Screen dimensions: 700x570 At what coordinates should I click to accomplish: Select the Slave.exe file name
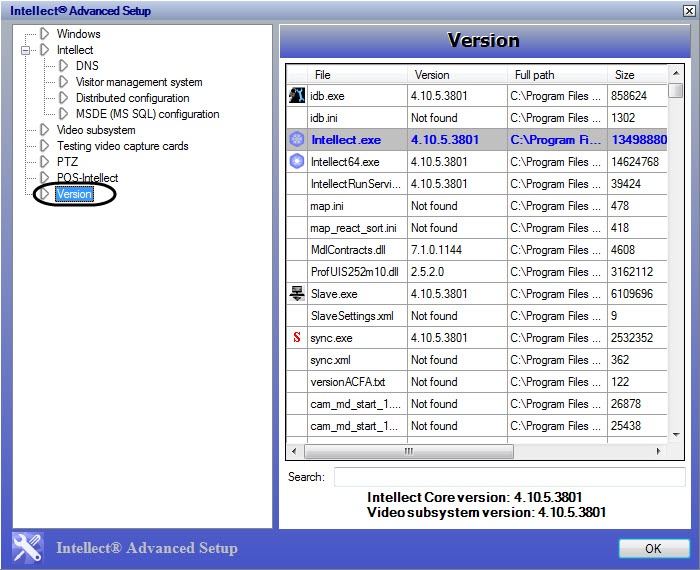tap(334, 294)
